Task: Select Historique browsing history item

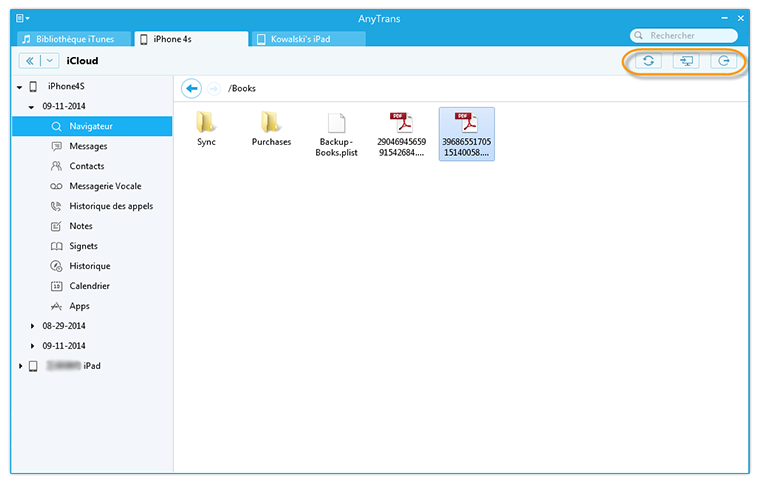Action: (92, 265)
